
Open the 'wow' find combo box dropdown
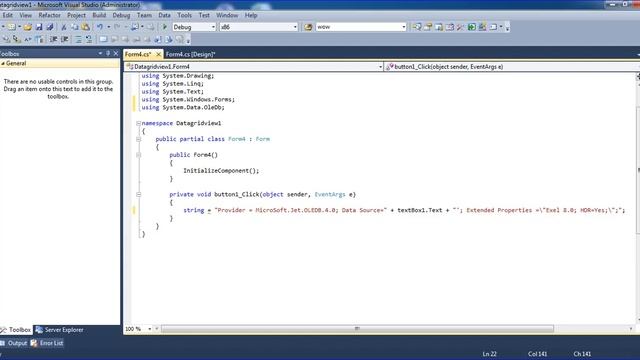click(x=404, y=27)
